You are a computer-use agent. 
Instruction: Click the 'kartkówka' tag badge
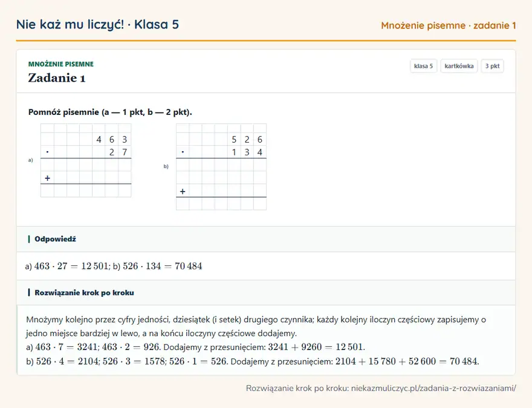coord(459,66)
